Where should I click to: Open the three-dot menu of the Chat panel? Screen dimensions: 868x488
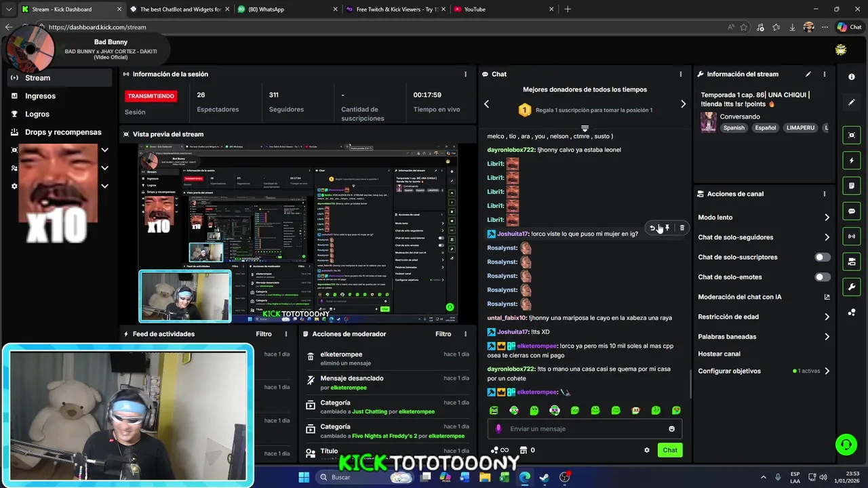coord(681,74)
